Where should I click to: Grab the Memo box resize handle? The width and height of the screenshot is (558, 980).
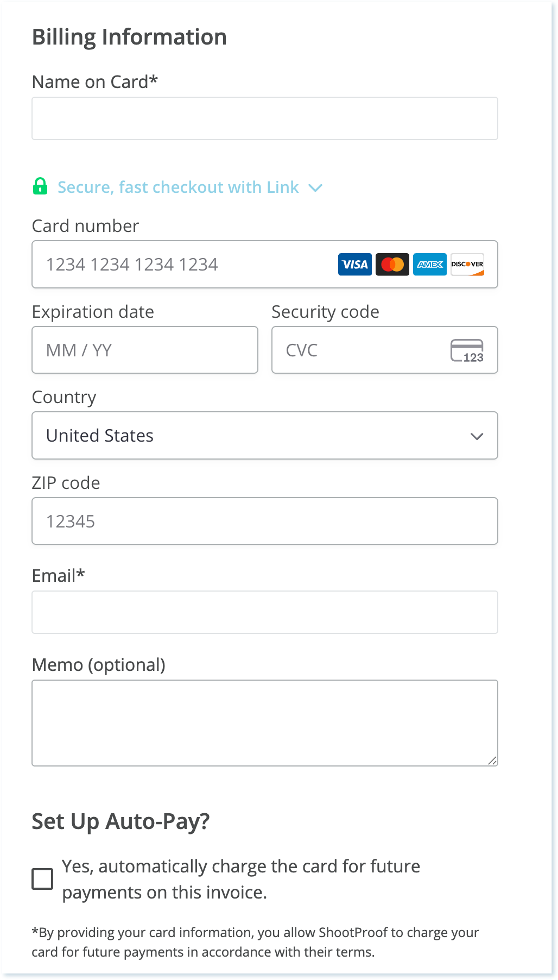click(x=492, y=761)
